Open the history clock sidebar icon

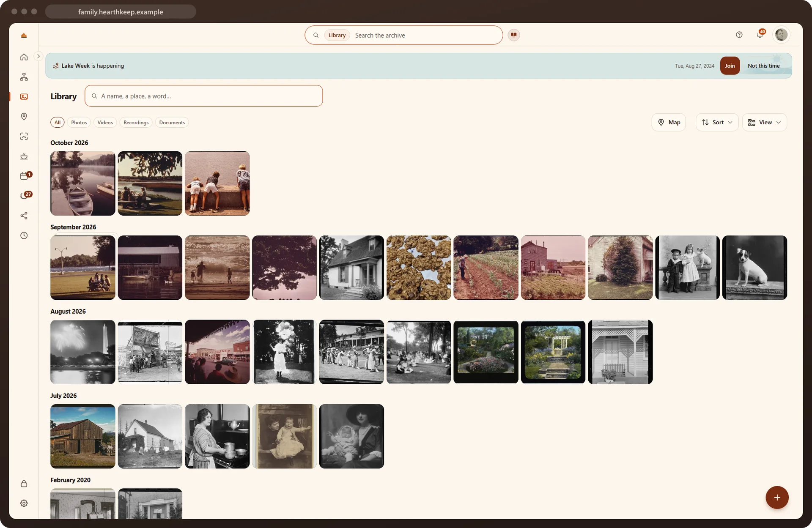[x=24, y=235]
